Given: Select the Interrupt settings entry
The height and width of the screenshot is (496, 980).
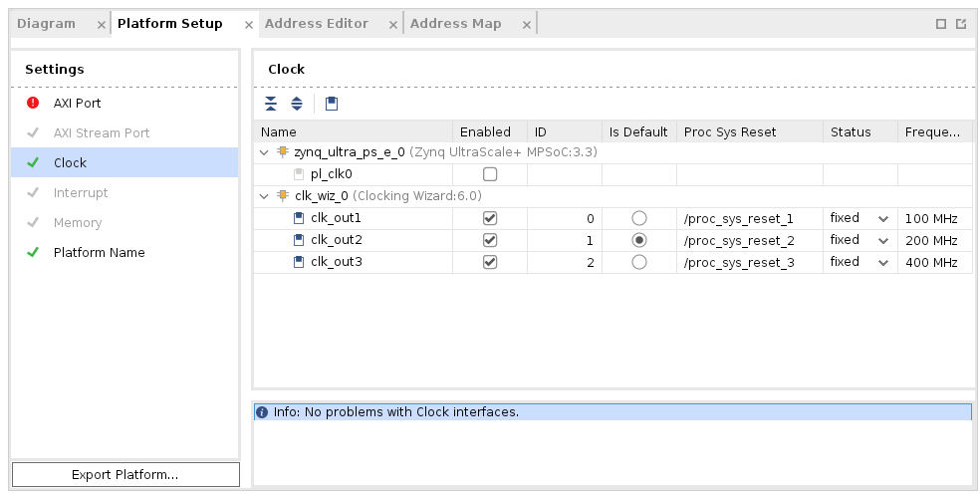Looking at the screenshot, I should tap(81, 192).
